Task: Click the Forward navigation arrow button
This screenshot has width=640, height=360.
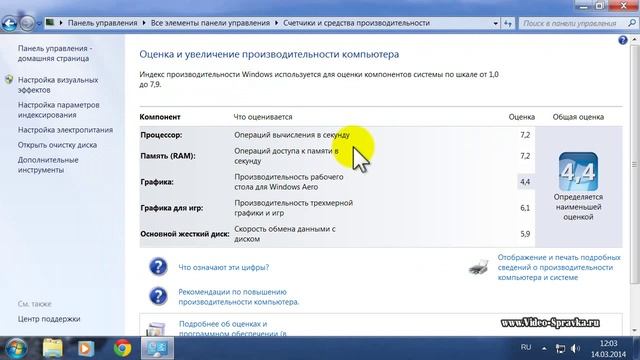Action: pyautogui.click(x=27, y=23)
